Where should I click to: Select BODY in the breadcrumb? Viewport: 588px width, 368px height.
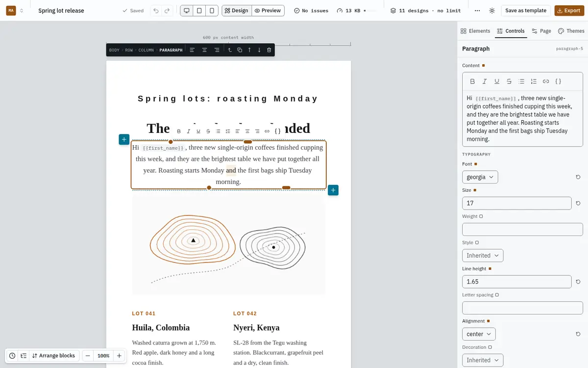(114, 50)
